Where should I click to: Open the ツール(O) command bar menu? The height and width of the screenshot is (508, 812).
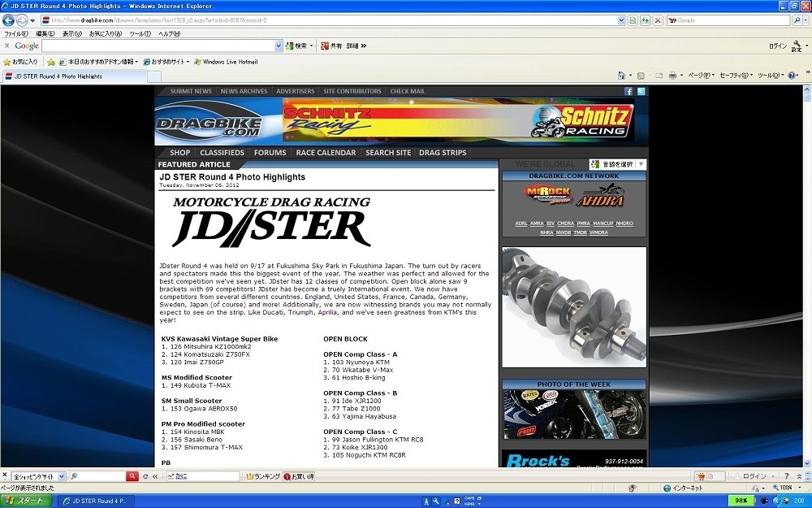771,76
